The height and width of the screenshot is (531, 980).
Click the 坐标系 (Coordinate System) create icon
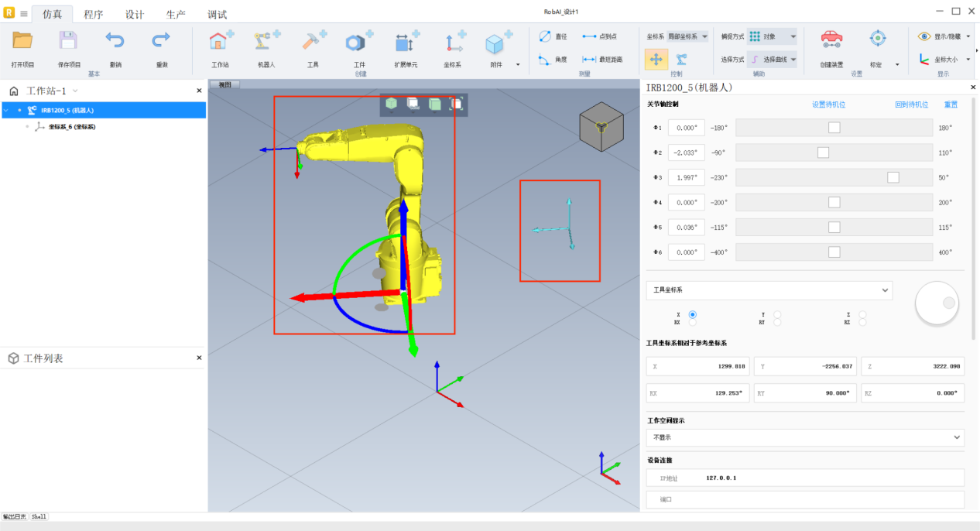(453, 43)
